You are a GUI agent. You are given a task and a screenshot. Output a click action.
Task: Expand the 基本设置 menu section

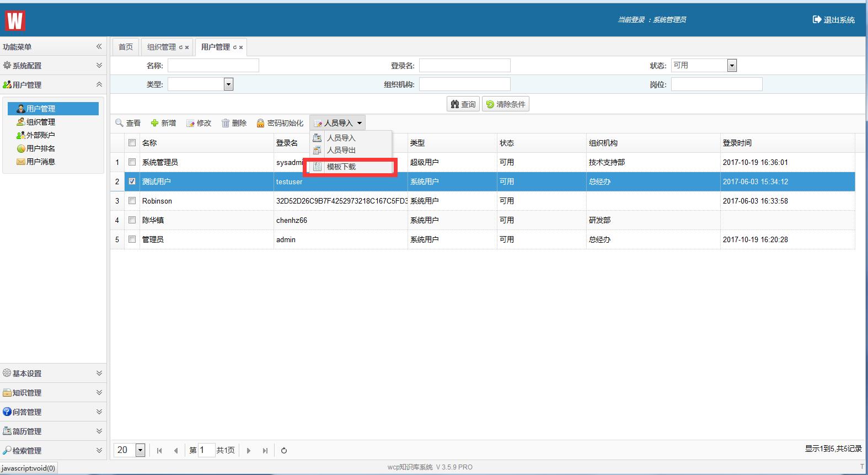click(x=53, y=373)
